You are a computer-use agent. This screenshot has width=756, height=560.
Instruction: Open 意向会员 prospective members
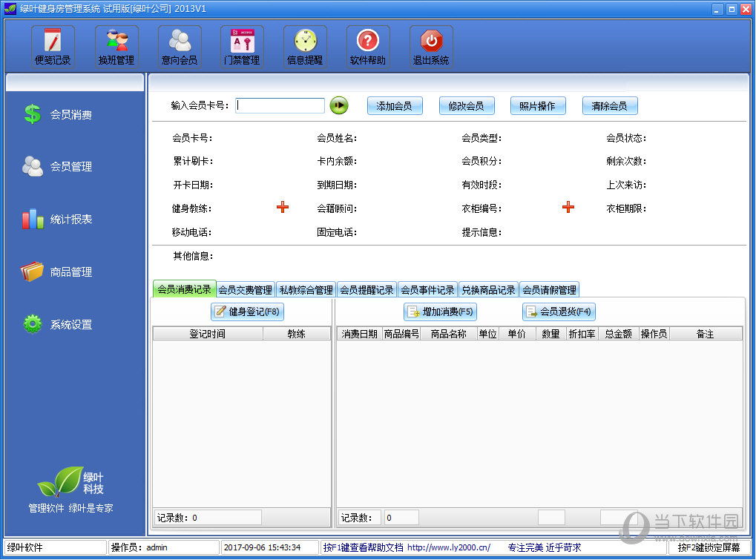coord(180,46)
